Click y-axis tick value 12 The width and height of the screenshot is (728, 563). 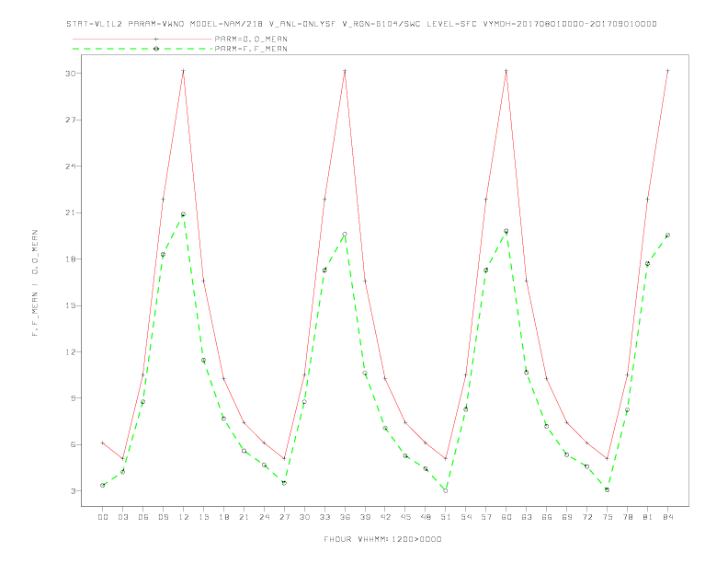(71, 351)
